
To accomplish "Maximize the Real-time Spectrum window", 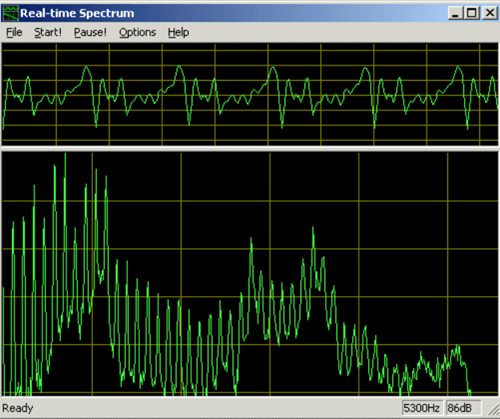I will click(472, 13).
